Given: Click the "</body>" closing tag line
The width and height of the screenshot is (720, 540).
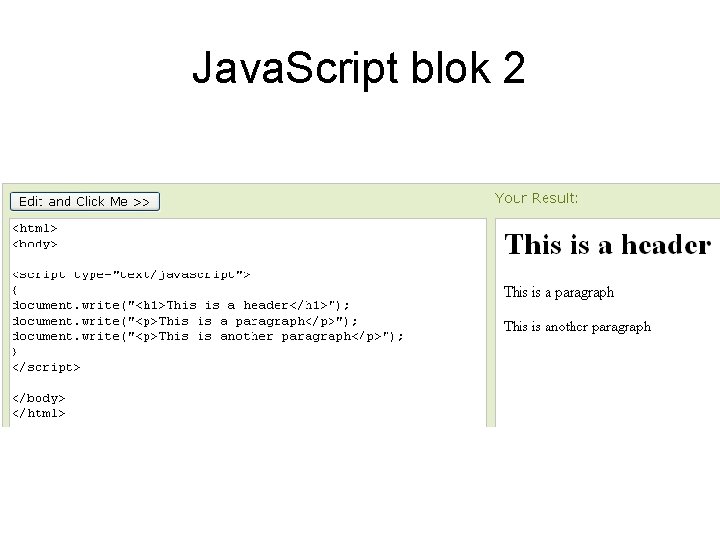Looking at the screenshot, I should click(x=39, y=398).
